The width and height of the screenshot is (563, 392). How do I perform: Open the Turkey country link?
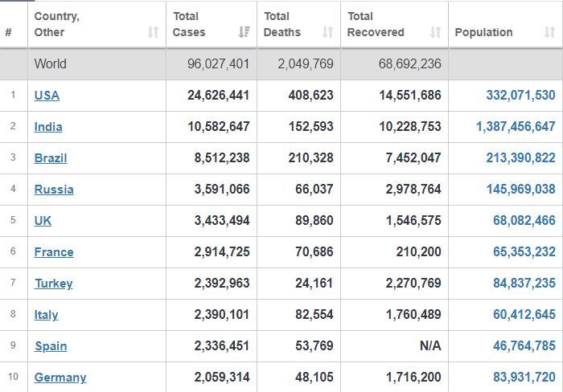point(54,284)
